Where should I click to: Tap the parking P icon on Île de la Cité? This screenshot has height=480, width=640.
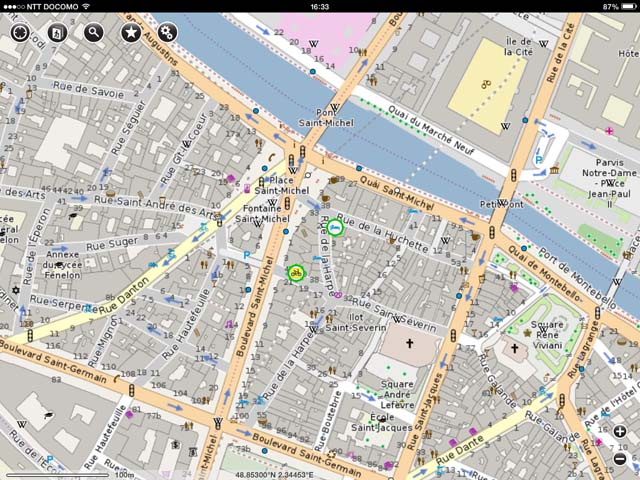(x=539, y=160)
